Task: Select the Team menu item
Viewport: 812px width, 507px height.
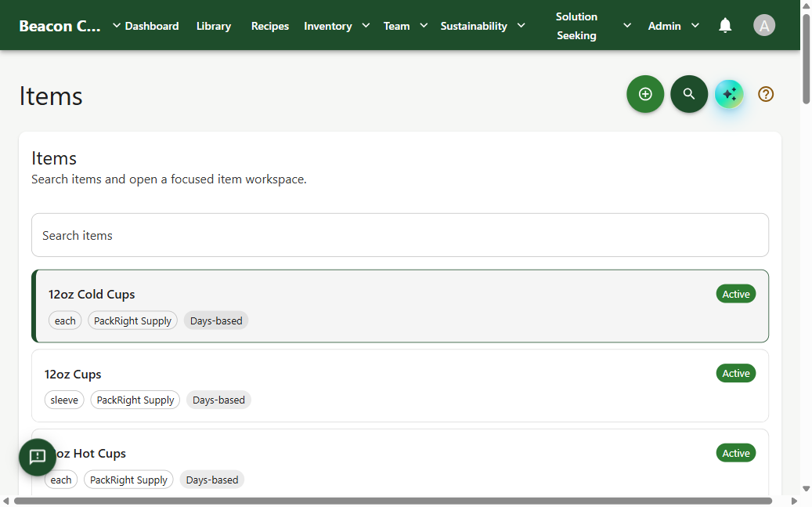Action: point(396,26)
